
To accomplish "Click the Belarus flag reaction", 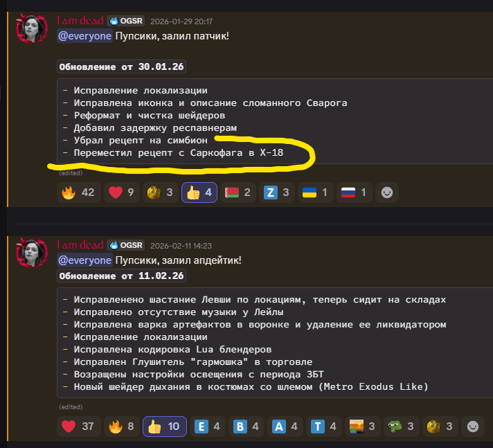I will pos(238,192).
